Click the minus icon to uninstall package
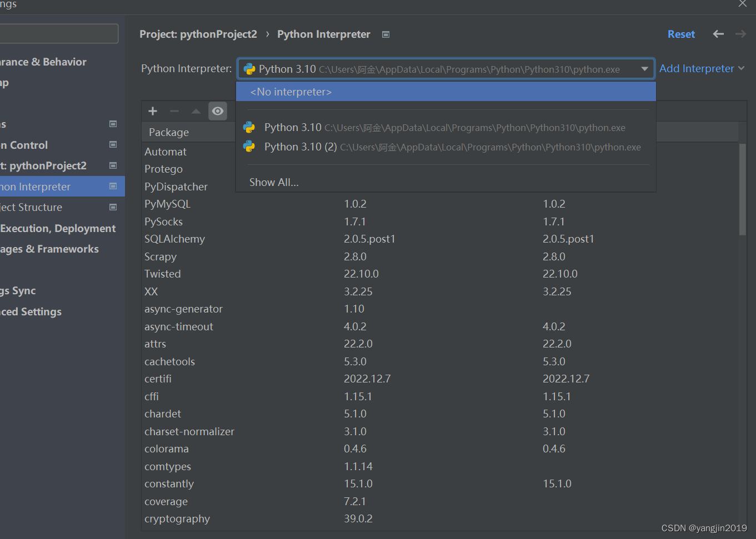 pyautogui.click(x=174, y=111)
